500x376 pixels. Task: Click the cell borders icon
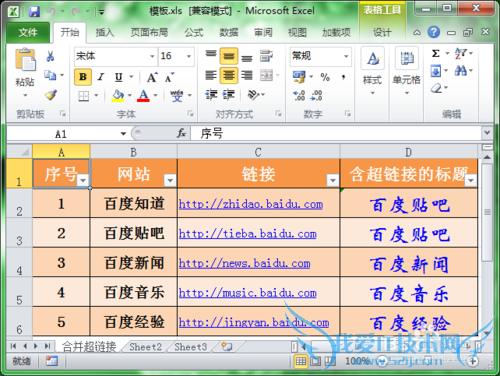(x=83, y=96)
